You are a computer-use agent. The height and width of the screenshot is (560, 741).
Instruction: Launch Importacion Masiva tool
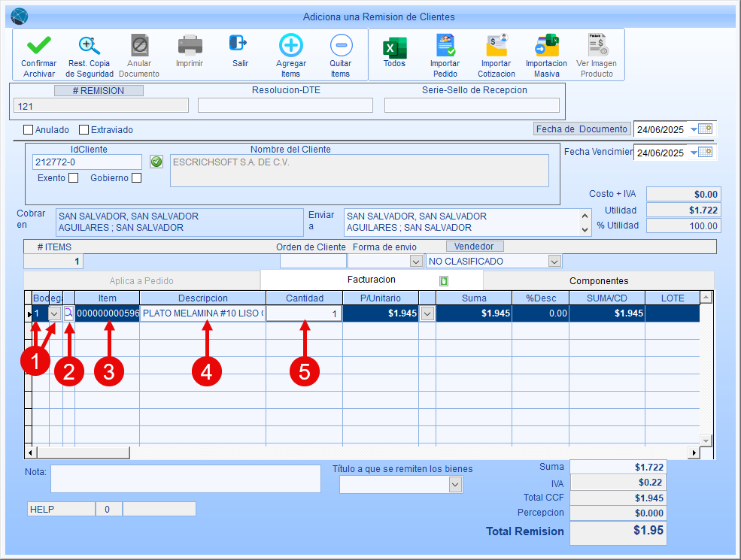546,47
